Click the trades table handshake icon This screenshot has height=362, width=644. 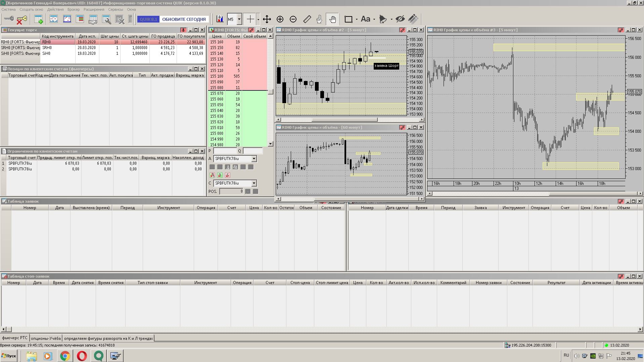93,19
